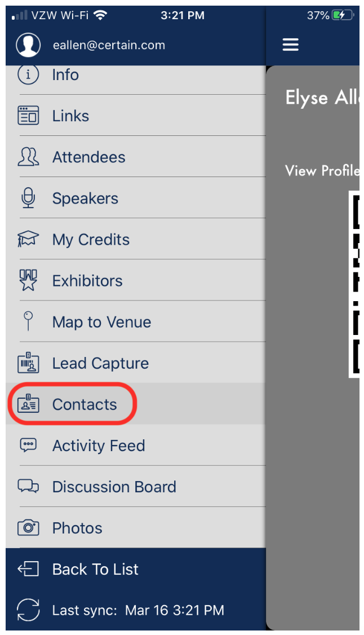Tap the hamburger menu icon
The height and width of the screenshot is (635, 364).
pyautogui.click(x=290, y=45)
